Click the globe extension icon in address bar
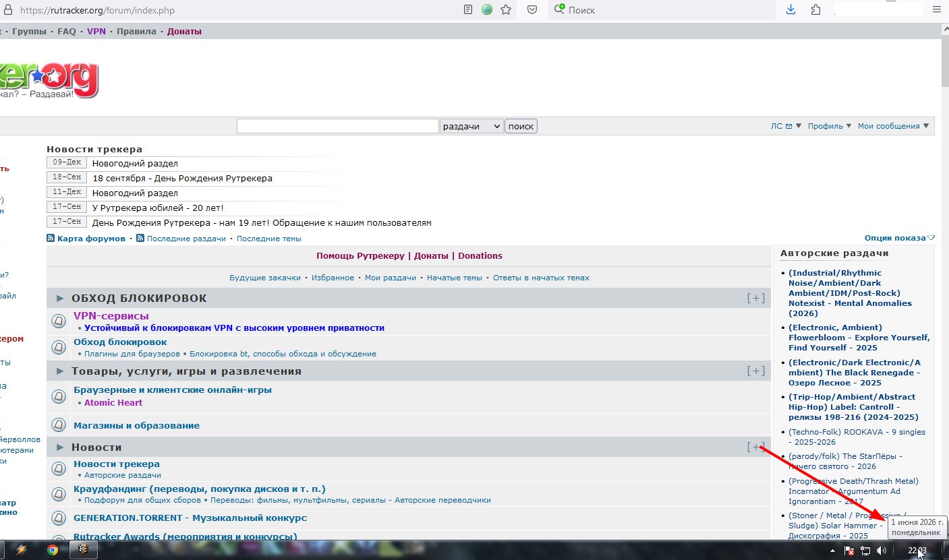 487,10
